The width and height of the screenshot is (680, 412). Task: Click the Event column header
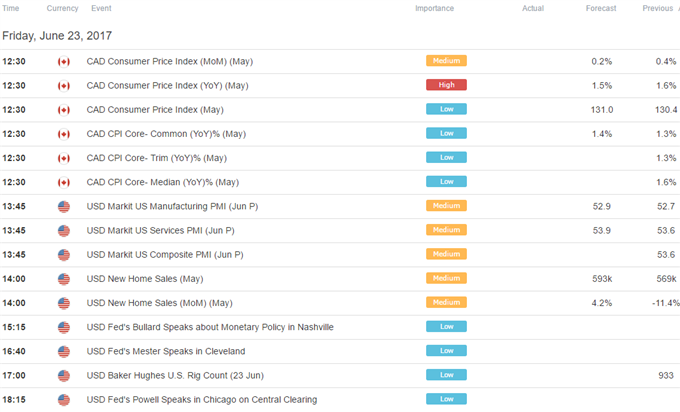101,8
